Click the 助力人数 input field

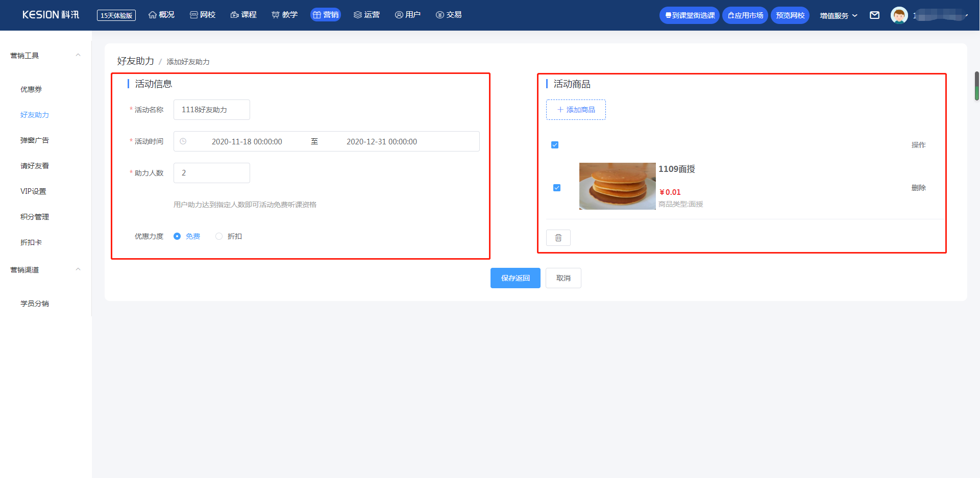(x=212, y=173)
